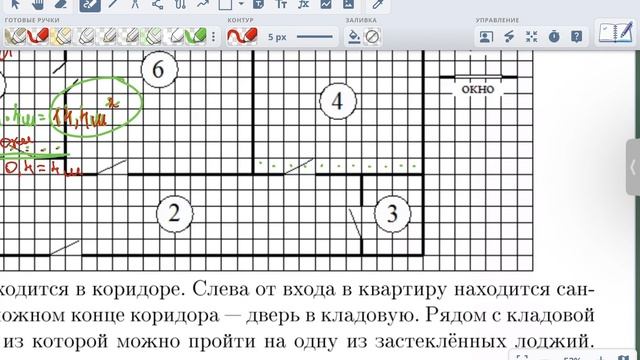Select the rectangle shape tool

(226, 4)
